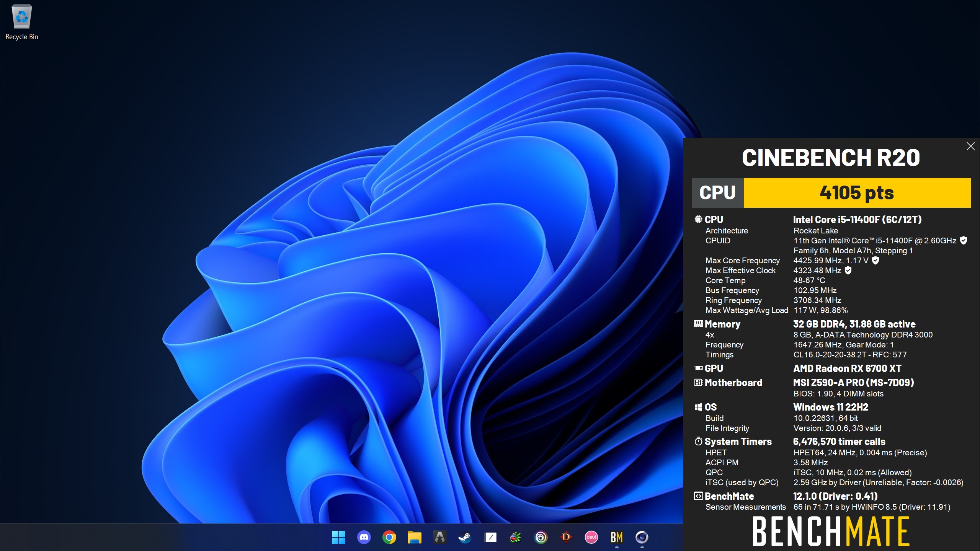
Task: Click the CPU chip section icon
Action: coord(698,219)
